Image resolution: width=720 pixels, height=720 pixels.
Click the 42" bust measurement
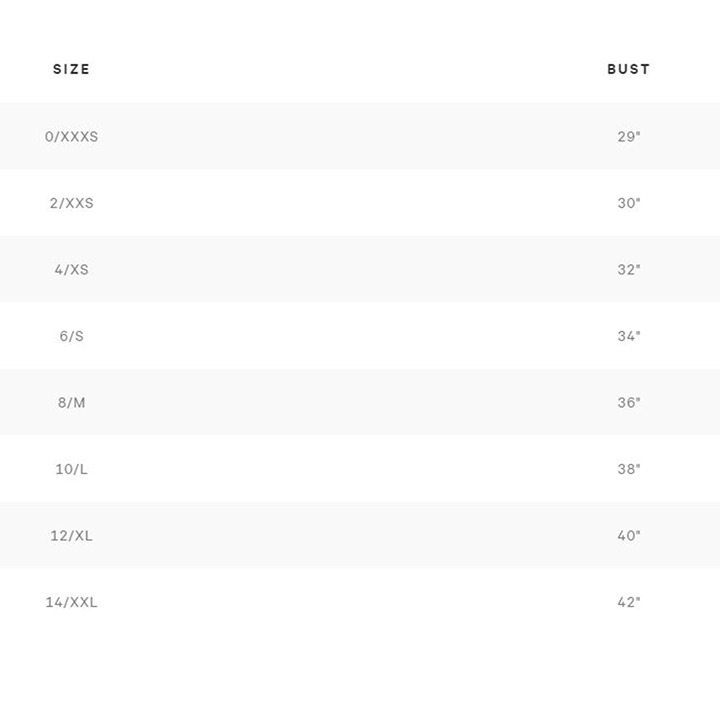tap(629, 602)
